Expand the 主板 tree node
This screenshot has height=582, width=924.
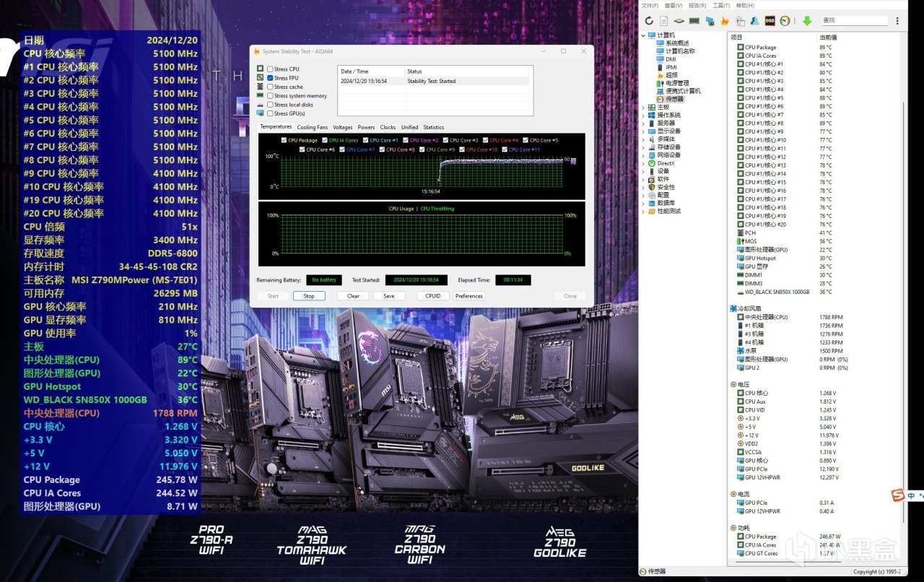[643, 107]
